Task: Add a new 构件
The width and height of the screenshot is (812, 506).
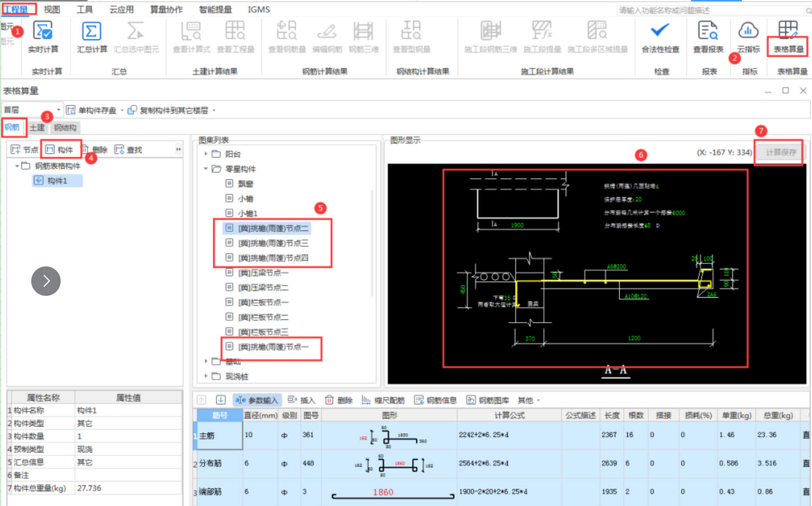Action: (59, 149)
